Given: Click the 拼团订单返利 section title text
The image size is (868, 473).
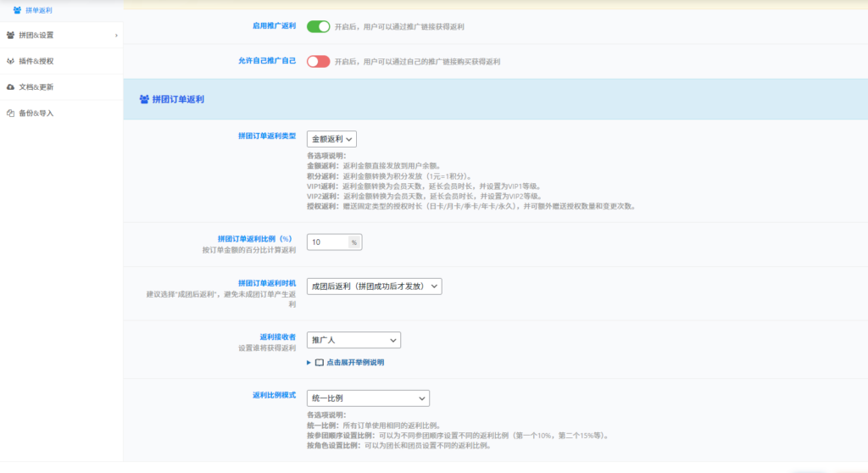Looking at the screenshot, I should coord(178,99).
